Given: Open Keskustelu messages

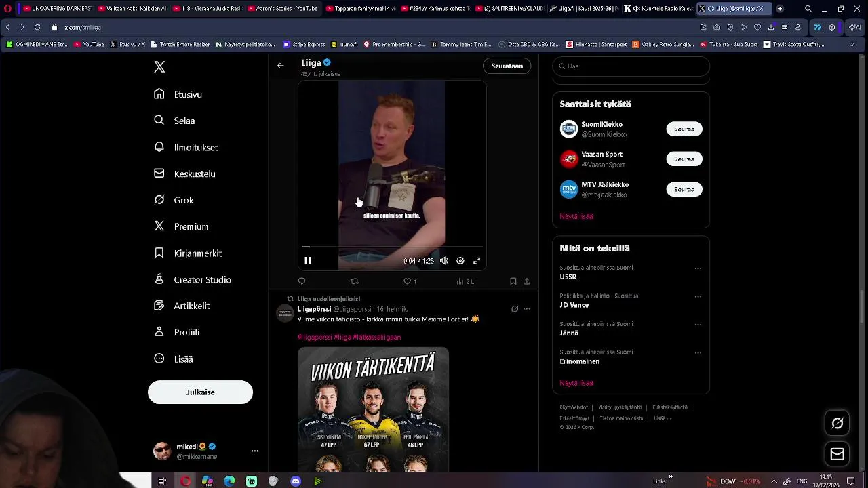Looking at the screenshot, I should click(x=184, y=174).
